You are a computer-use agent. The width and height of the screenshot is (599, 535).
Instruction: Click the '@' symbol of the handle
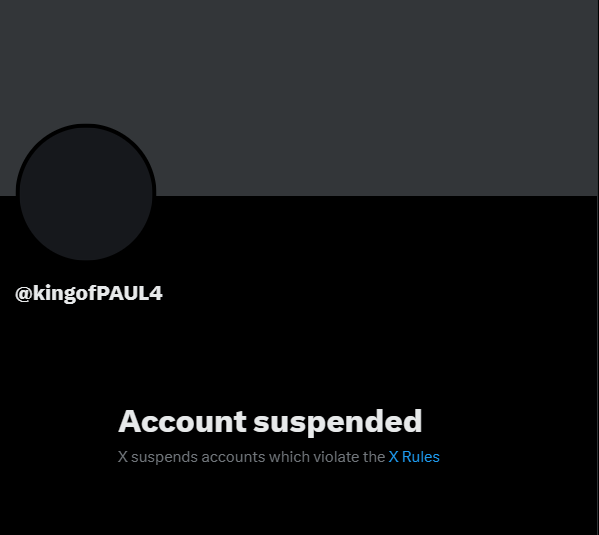point(23,294)
